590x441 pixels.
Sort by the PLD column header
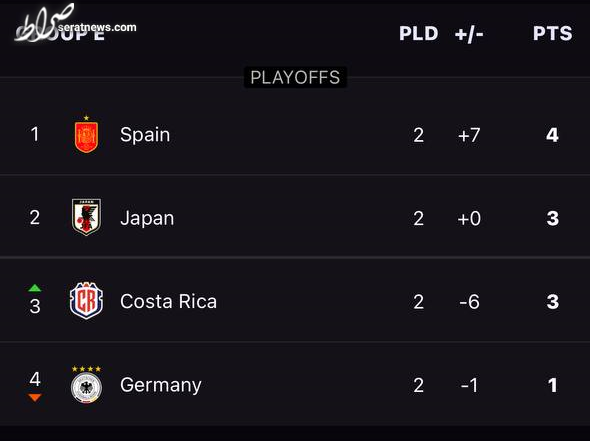pos(418,33)
